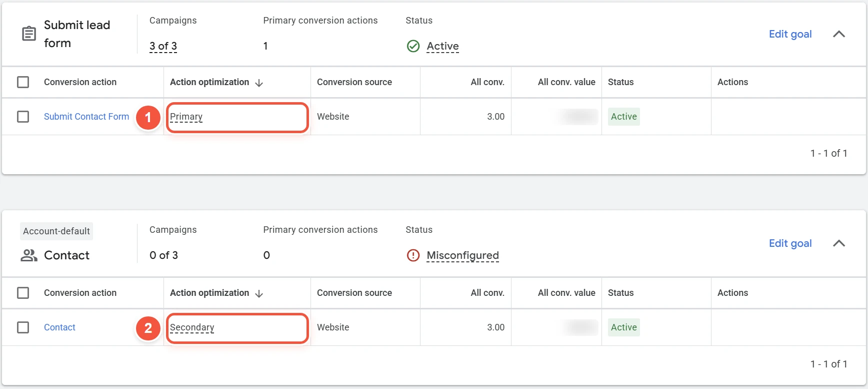Image resolution: width=868 pixels, height=389 pixels.
Task: Click sort arrow in Submit lead form table
Action: click(259, 83)
